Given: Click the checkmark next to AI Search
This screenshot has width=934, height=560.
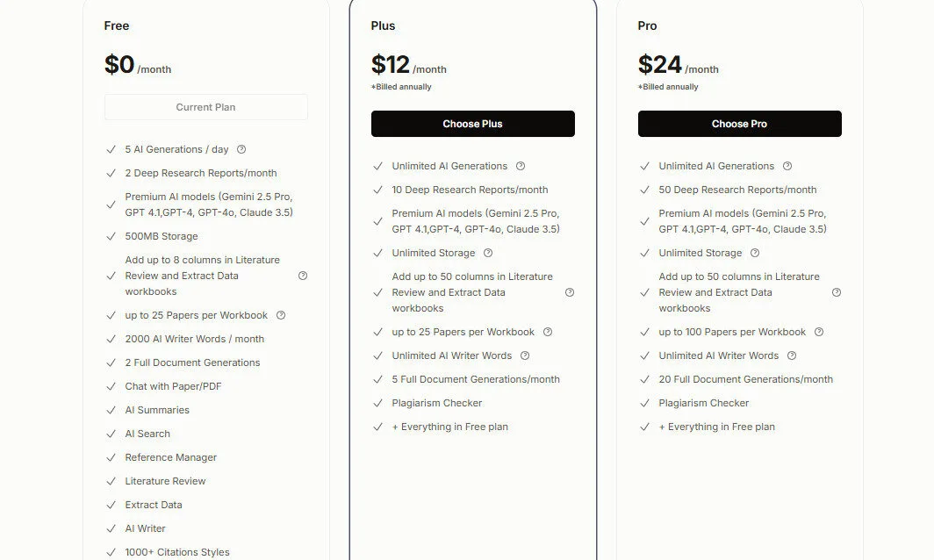Looking at the screenshot, I should coord(111,434).
